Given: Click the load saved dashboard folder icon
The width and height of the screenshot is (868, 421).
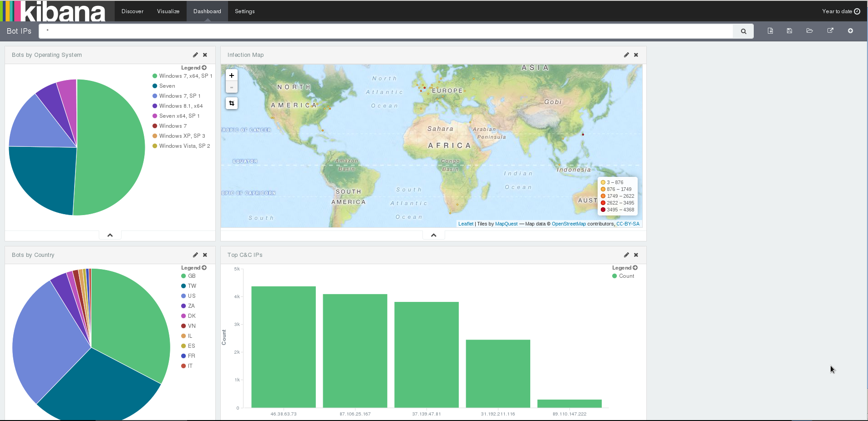Looking at the screenshot, I should [809, 31].
